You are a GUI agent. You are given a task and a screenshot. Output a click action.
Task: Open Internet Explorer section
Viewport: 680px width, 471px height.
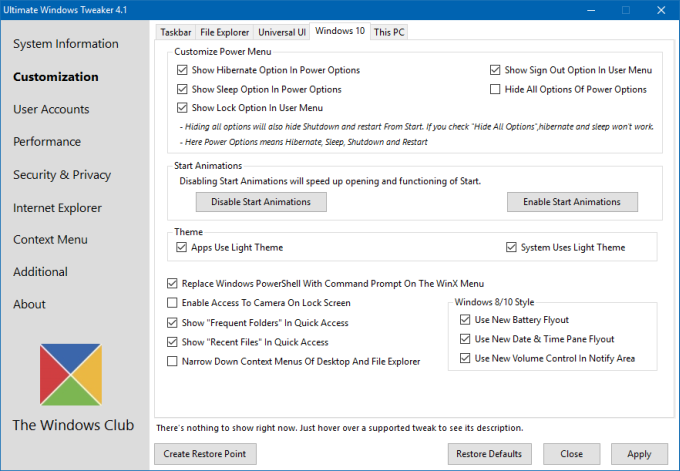pos(57,208)
